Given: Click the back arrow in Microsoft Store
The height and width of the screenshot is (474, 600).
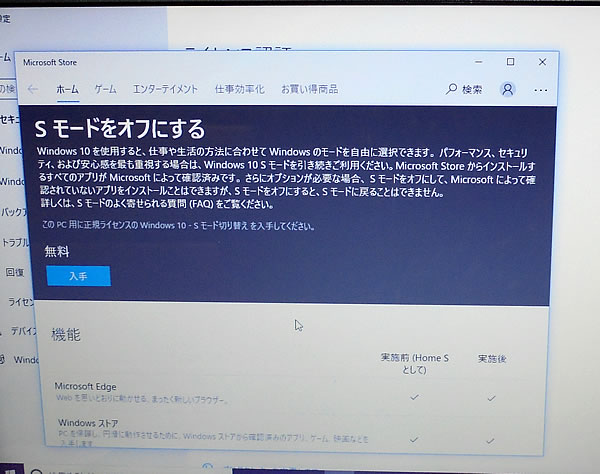Looking at the screenshot, I should point(33,89).
